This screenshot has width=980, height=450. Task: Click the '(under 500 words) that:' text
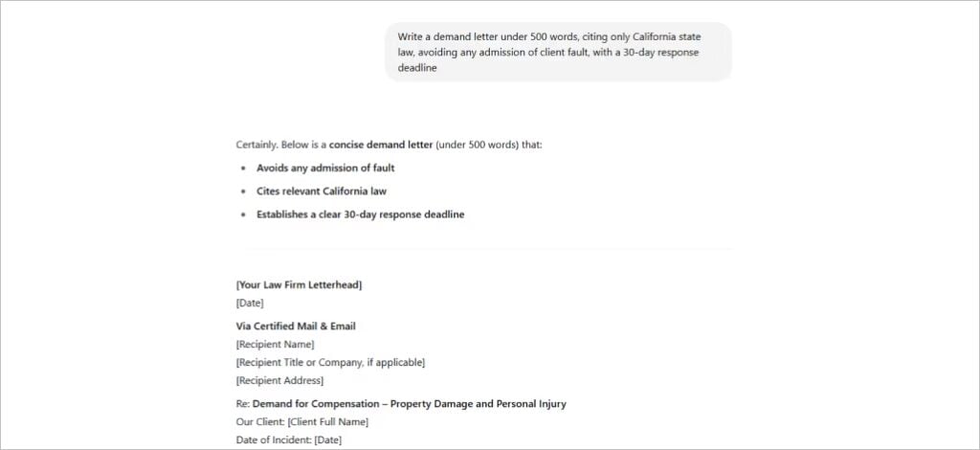(x=489, y=145)
